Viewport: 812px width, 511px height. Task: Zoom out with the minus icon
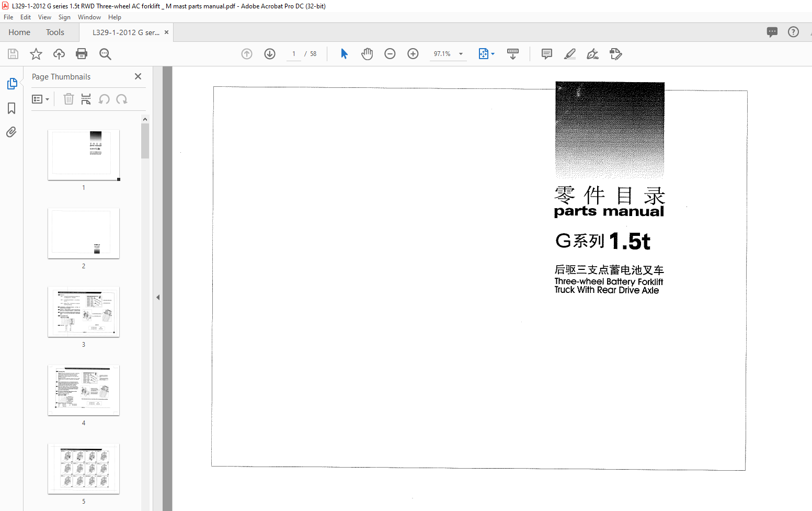[x=390, y=54]
